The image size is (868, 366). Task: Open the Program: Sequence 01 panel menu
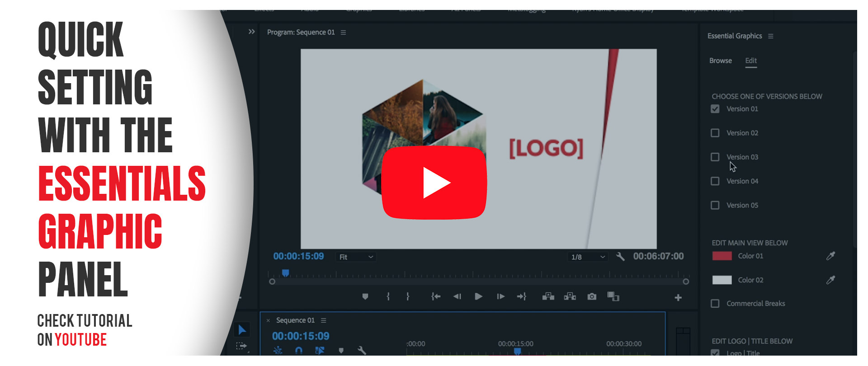pos(343,33)
